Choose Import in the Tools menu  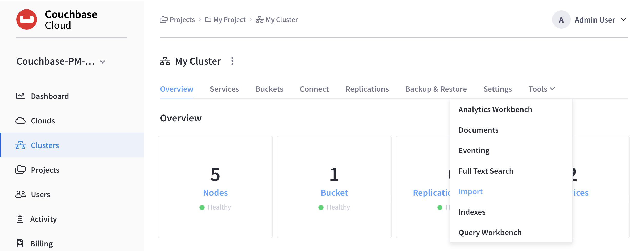tap(470, 191)
